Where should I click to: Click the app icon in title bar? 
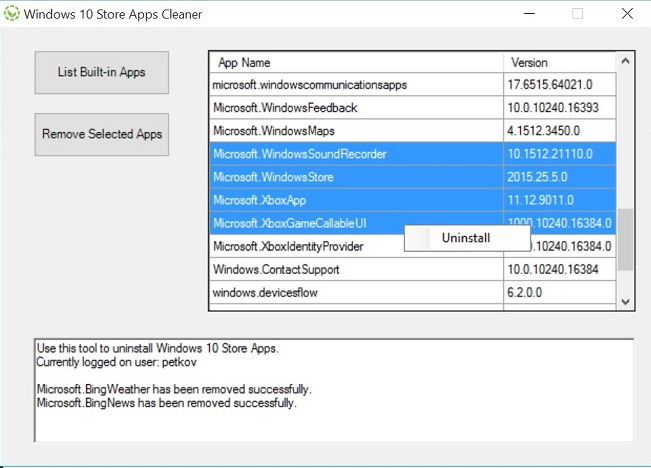coord(12,14)
